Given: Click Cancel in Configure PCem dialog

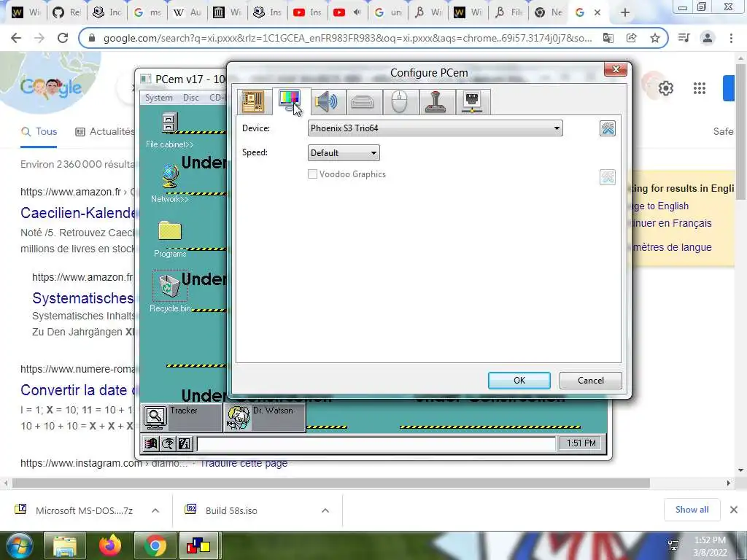Looking at the screenshot, I should point(591,381).
